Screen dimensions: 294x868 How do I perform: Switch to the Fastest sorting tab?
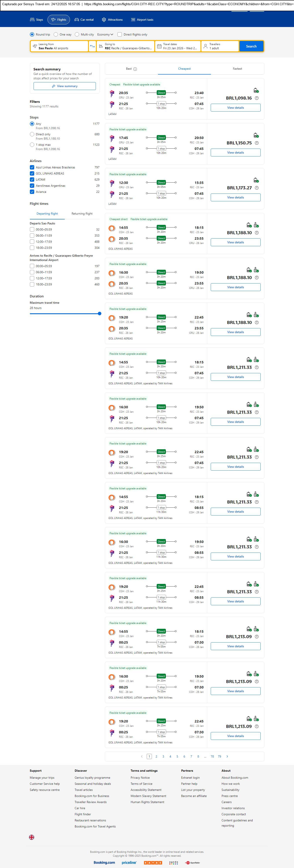click(237, 69)
